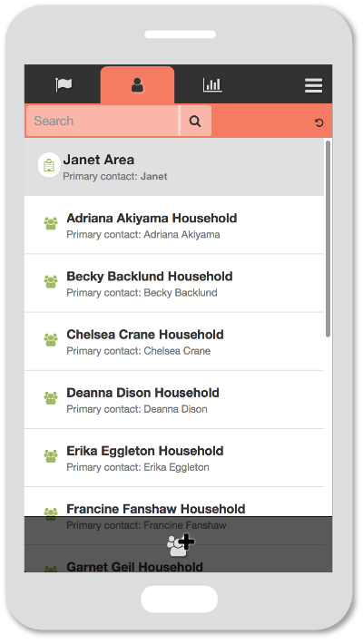363x644 pixels.
Task: Add a new household with the plus-people icon
Action: 180,544
